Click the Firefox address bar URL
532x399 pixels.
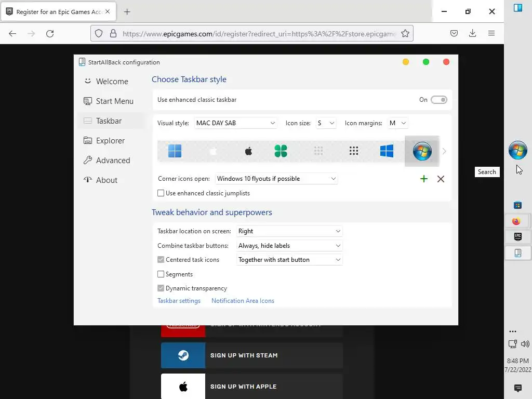pyautogui.click(x=259, y=34)
